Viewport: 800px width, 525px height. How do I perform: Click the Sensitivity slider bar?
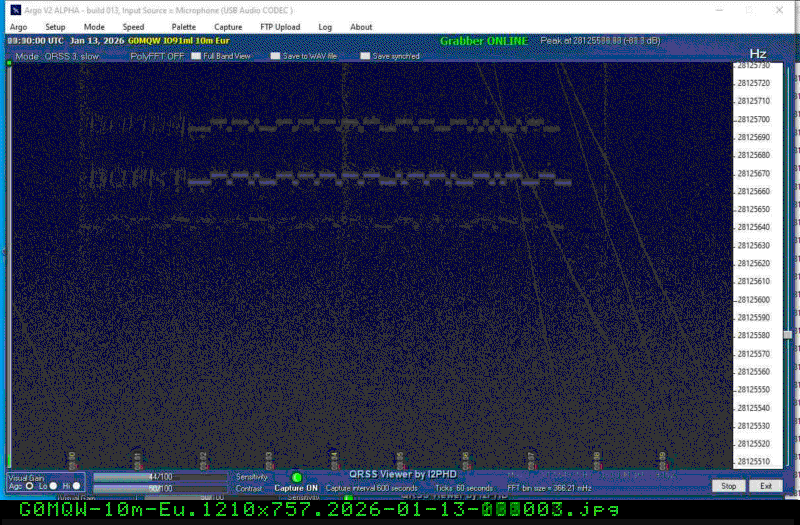158,477
